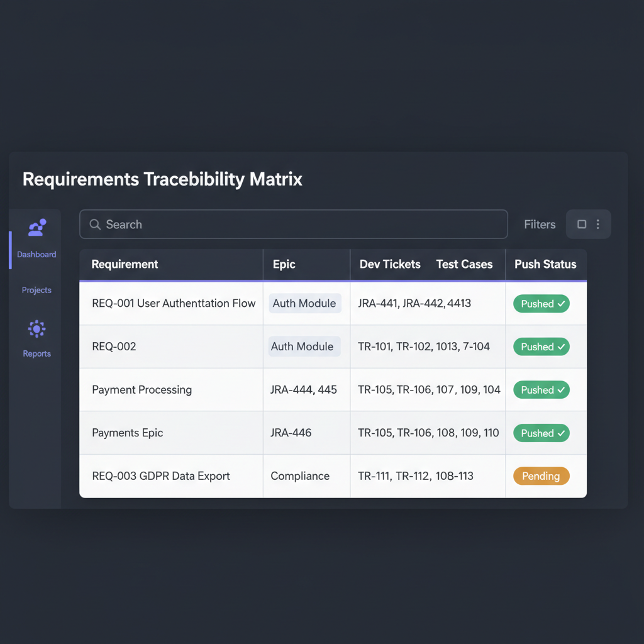The height and width of the screenshot is (644, 644).
Task: Click the Filters button
Action: (540, 225)
